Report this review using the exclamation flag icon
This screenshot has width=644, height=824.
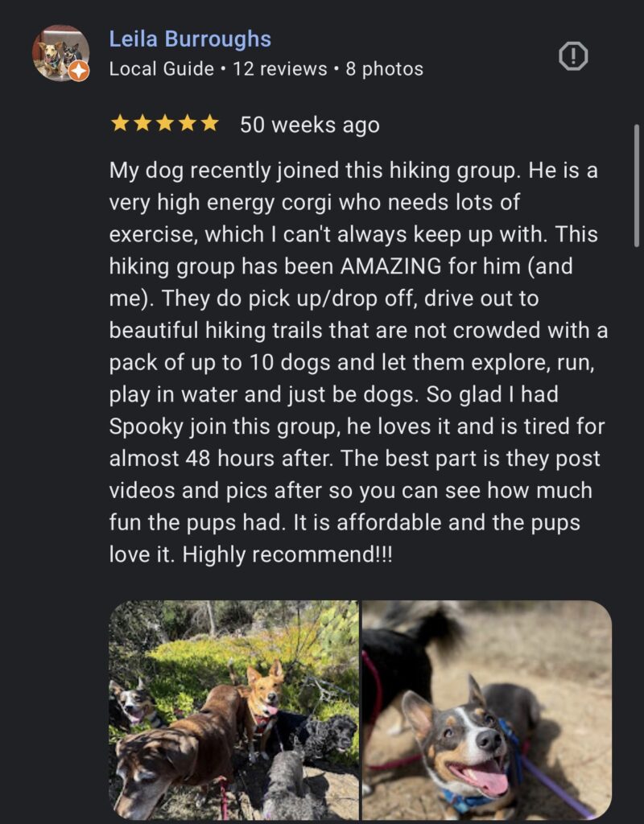[x=572, y=56]
